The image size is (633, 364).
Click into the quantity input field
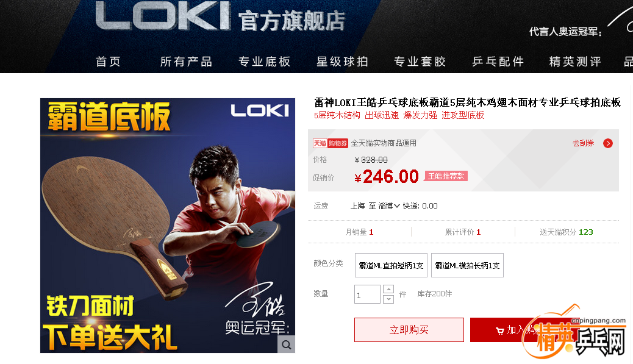[367, 294]
